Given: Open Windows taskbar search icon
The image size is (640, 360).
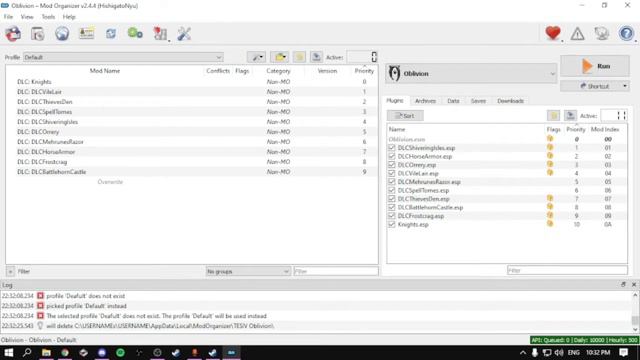Looking at the screenshot, I should point(27,352).
